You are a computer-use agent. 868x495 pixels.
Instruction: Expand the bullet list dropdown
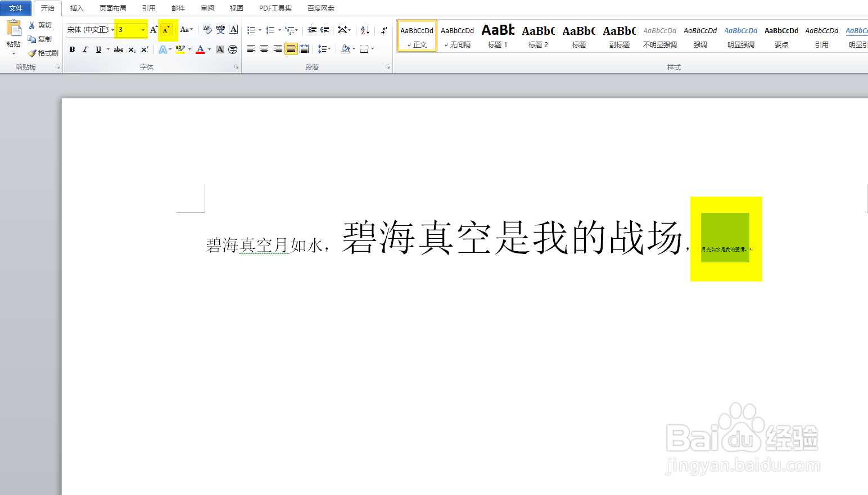(260, 30)
